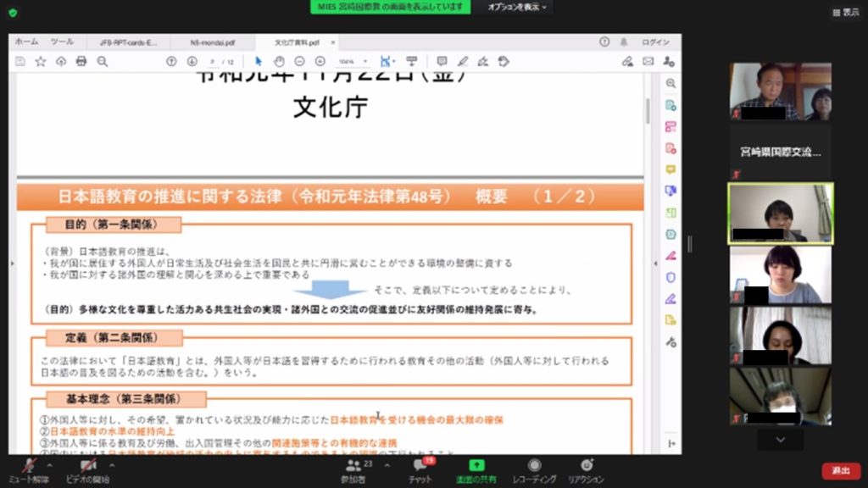The width and height of the screenshot is (868, 488).
Task: Show more participant videos with the down chevron
Action: tap(781, 440)
